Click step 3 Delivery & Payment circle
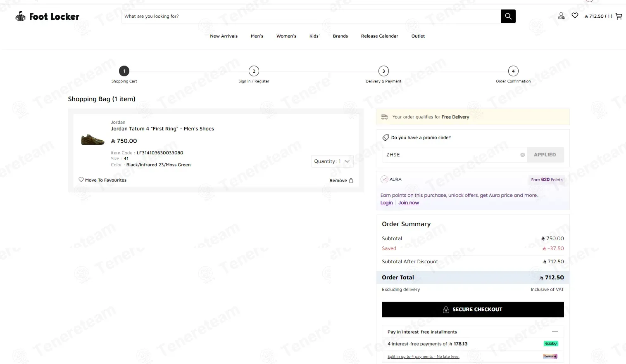Viewport: 626px width, 364px height. point(383,71)
